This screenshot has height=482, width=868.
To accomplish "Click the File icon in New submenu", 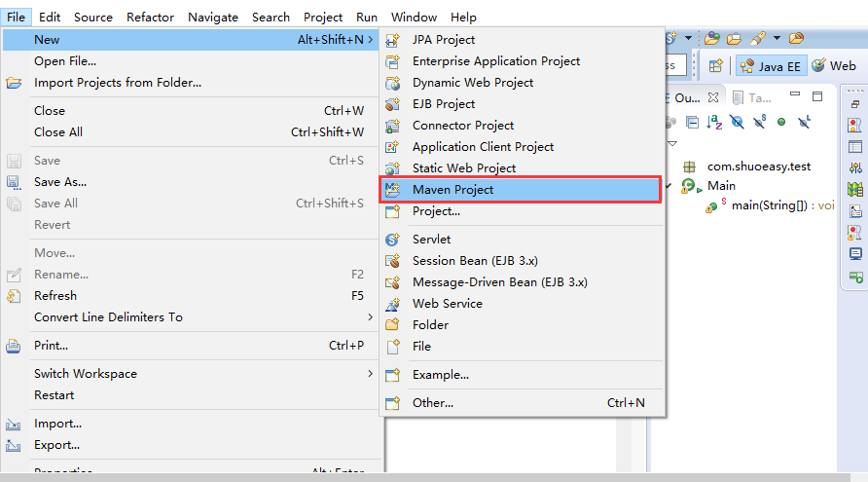I will [392, 347].
